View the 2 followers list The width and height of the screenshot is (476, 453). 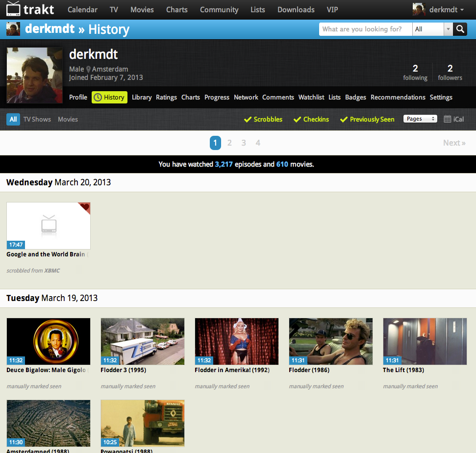450,72
